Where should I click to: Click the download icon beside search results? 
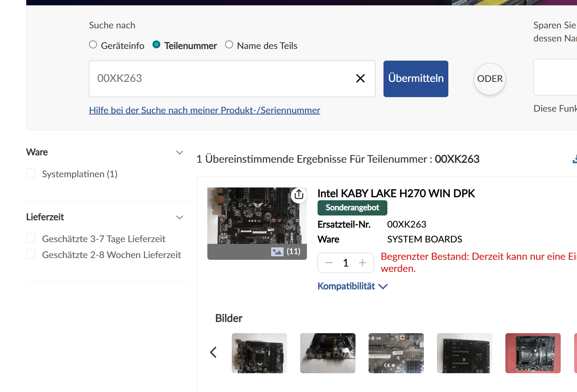pyautogui.click(x=575, y=159)
